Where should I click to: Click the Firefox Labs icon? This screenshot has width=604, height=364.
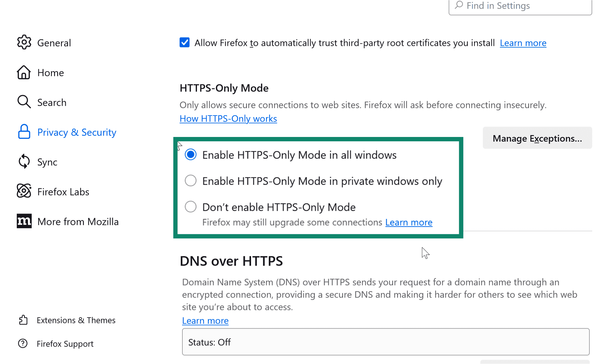(x=24, y=192)
